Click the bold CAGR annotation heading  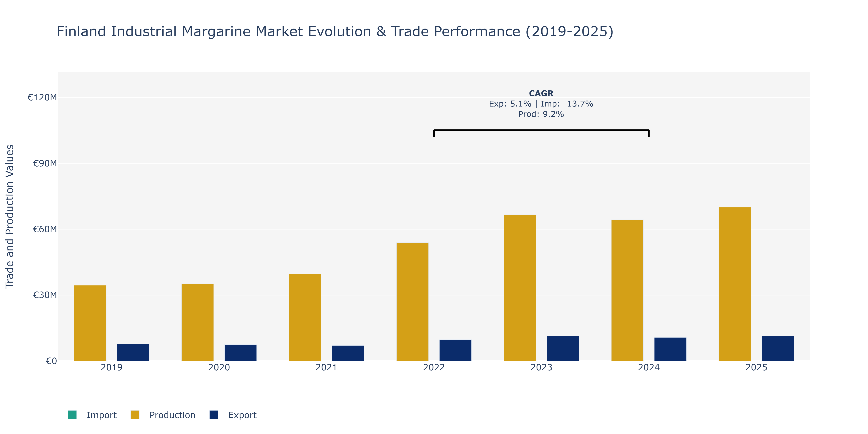541,93
